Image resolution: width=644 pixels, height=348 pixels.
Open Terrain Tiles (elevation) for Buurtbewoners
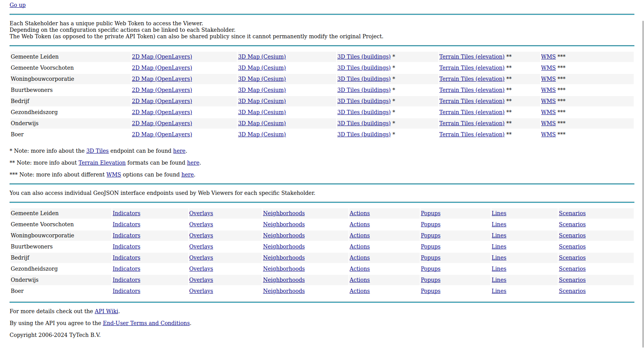coord(472,90)
